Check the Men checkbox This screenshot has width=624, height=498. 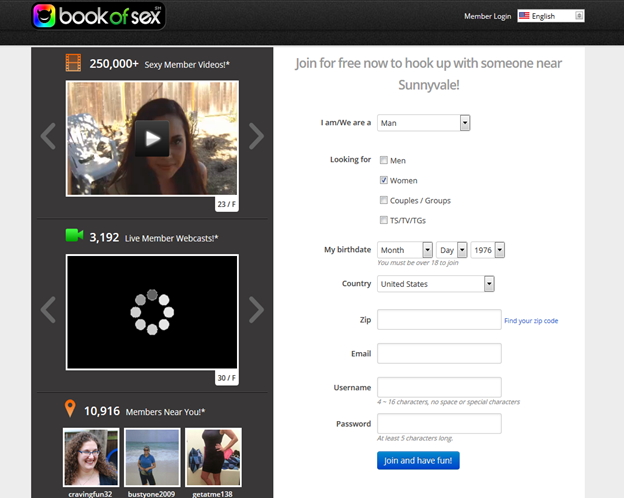384,160
